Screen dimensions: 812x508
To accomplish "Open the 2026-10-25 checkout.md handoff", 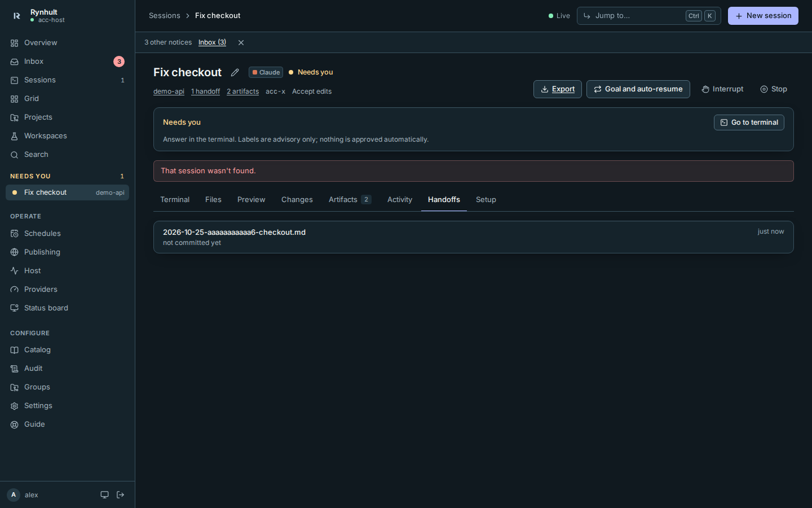I will 474,237.
